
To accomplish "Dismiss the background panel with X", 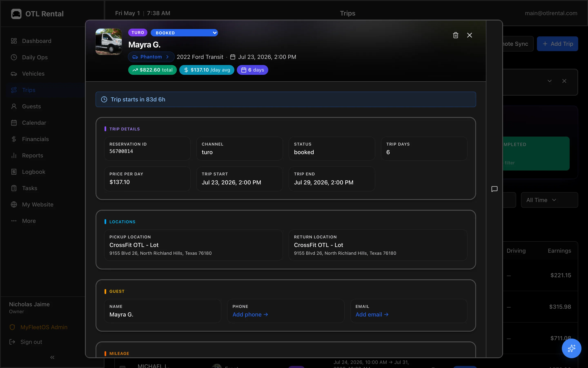I will click(x=564, y=81).
